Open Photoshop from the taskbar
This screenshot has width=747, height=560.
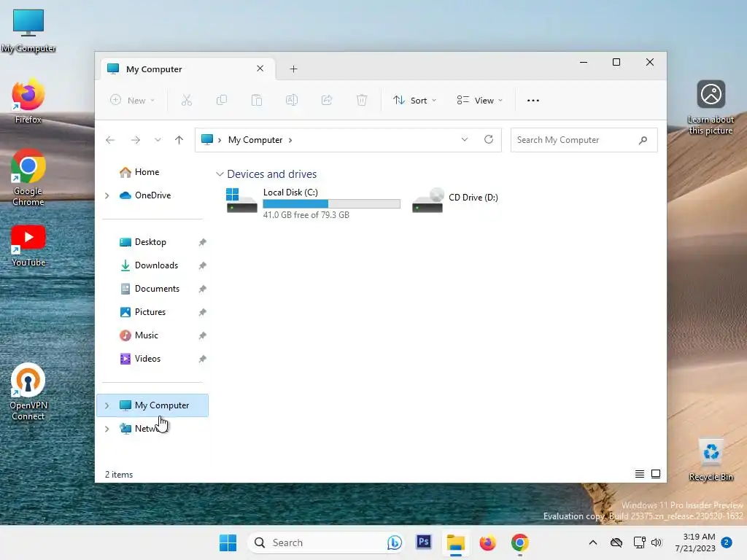coord(424,542)
